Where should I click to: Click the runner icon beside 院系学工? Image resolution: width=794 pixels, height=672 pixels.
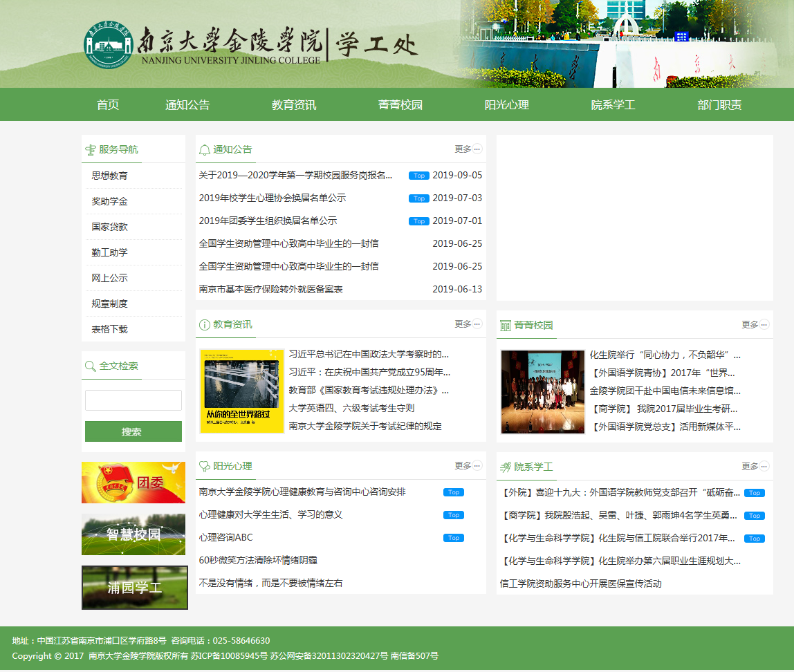(x=505, y=467)
